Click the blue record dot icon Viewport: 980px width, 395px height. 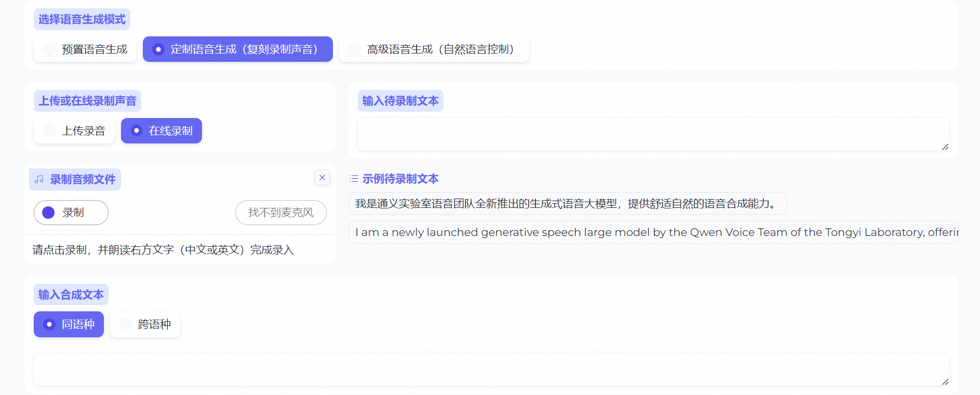(48, 213)
